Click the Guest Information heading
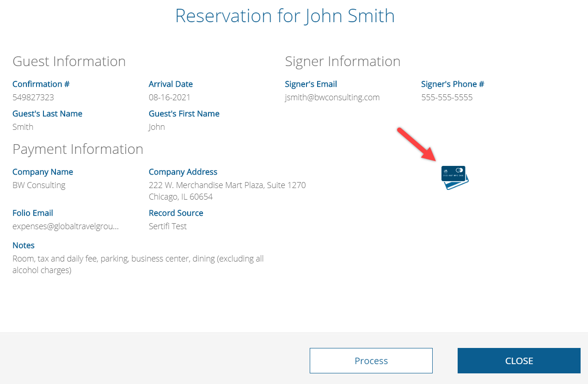This screenshot has width=588, height=384. [x=69, y=61]
